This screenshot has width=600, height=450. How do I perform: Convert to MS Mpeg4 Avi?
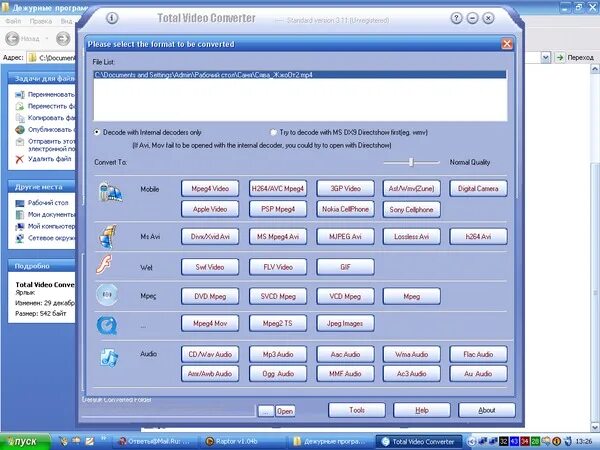pyautogui.click(x=278, y=236)
